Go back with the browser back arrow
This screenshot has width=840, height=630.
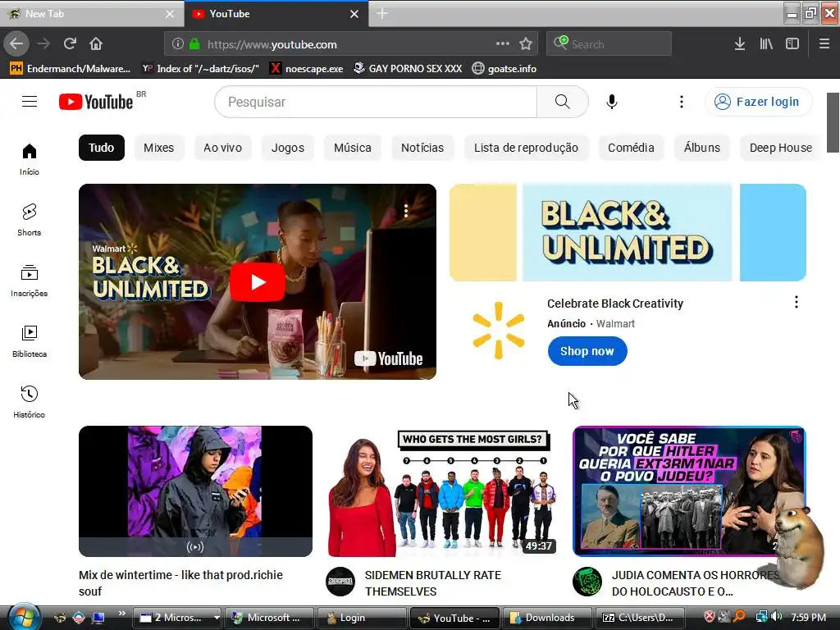[16, 44]
